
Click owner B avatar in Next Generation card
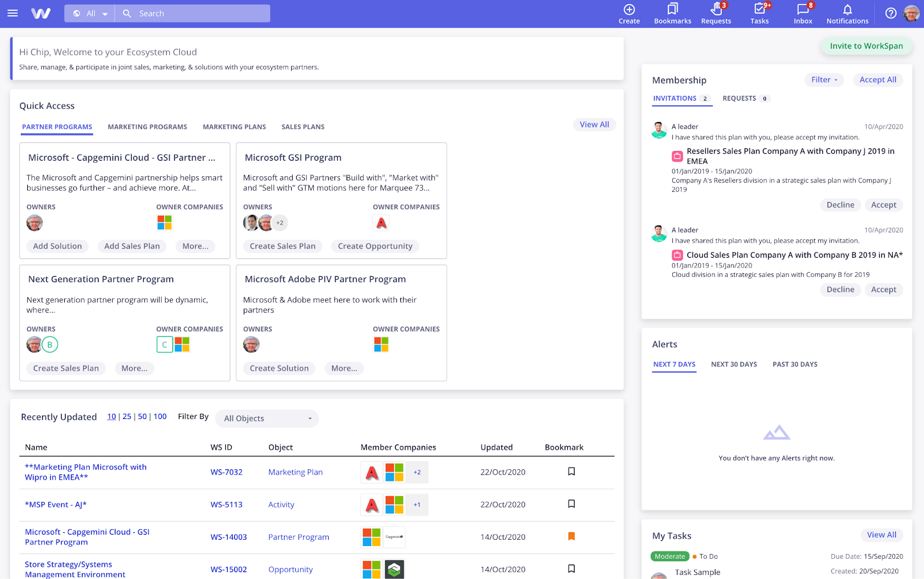(50, 344)
